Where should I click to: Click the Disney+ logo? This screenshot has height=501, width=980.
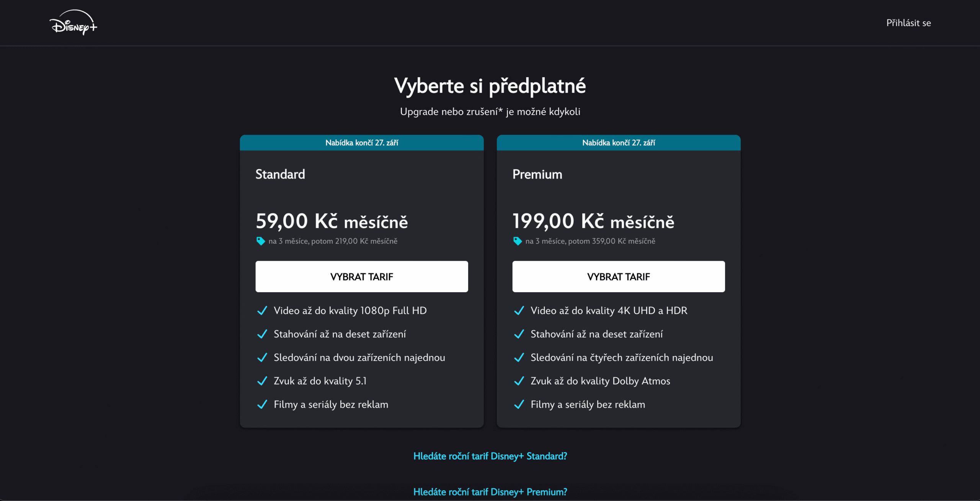tap(73, 23)
